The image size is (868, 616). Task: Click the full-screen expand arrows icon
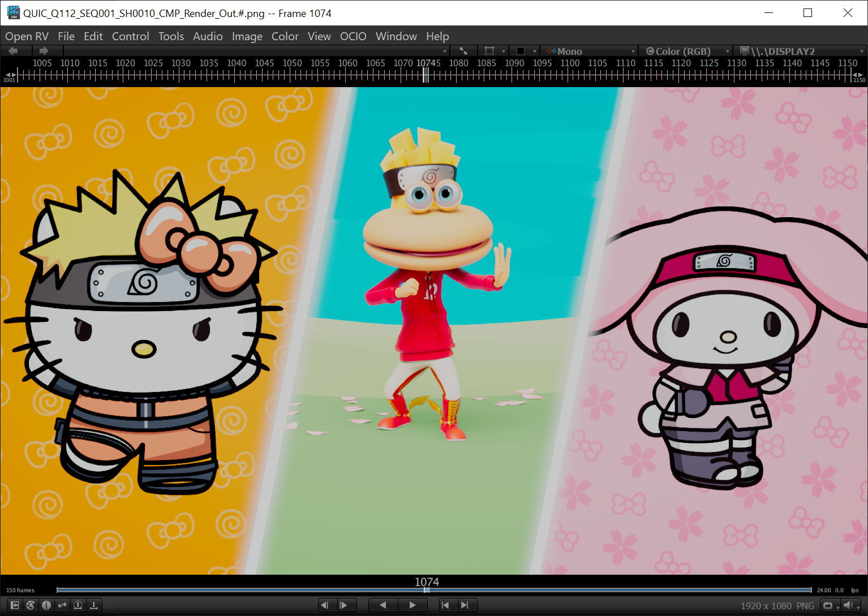pos(463,51)
